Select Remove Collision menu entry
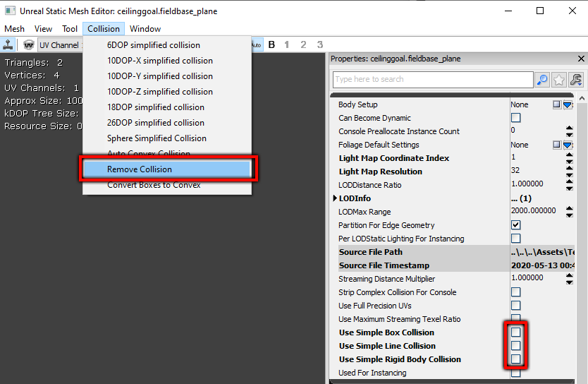This screenshot has height=384, width=588. pos(167,169)
